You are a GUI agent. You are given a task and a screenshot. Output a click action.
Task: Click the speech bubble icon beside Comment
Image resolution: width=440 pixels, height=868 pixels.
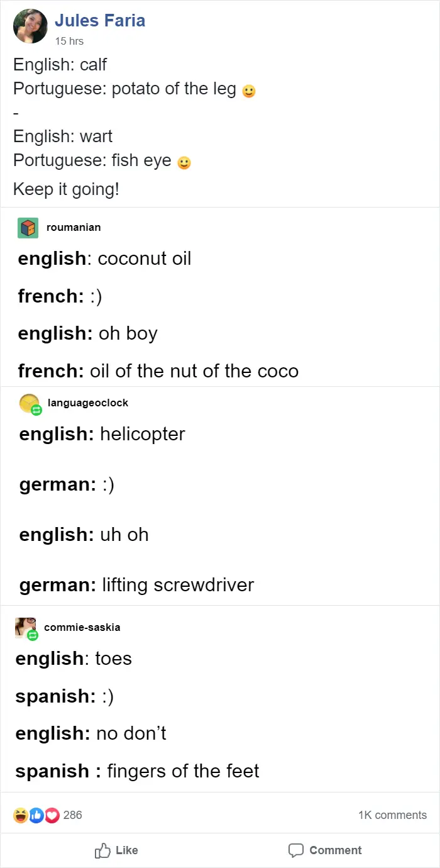point(295,850)
